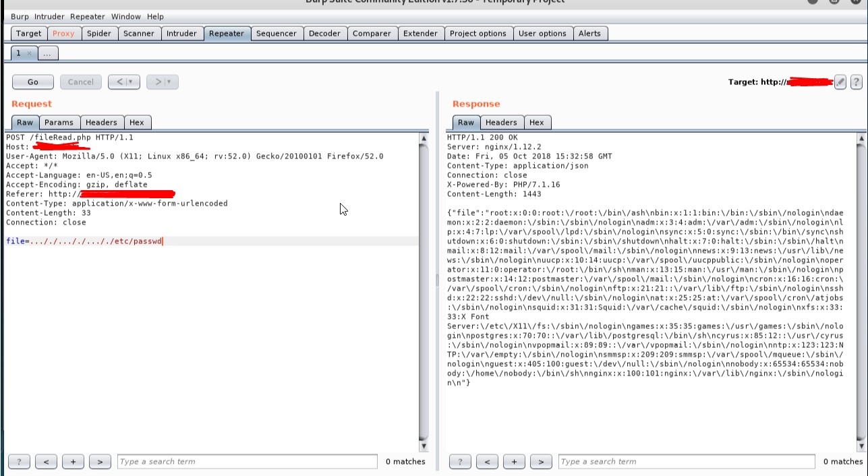Click response pane scrollbar down arrow

(861, 446)
